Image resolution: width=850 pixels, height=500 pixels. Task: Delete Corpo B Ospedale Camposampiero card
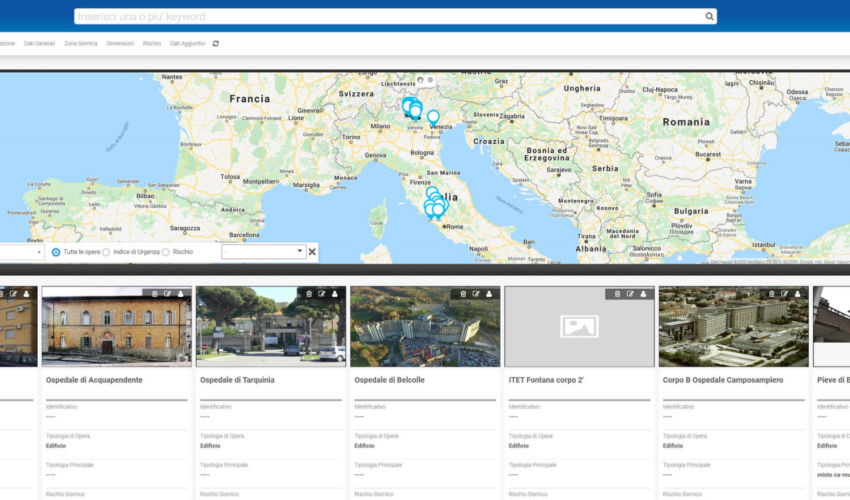point(771,294)
